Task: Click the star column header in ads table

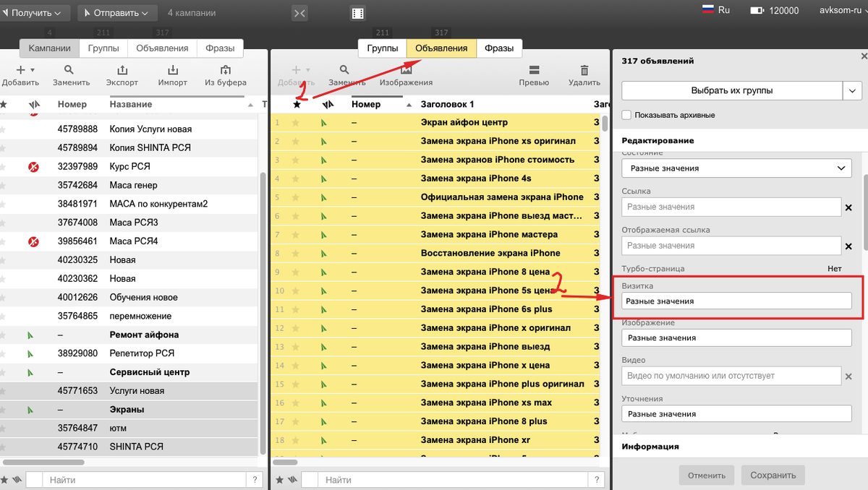Action: point(297,104)
